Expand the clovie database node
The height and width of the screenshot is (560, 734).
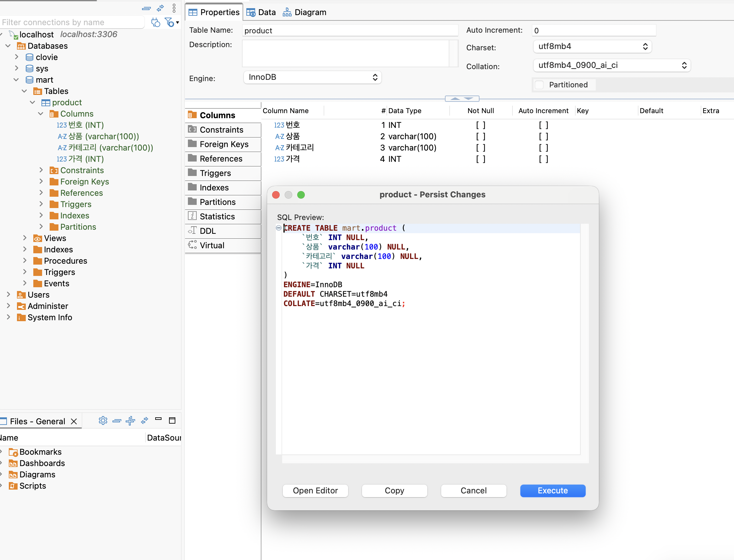point(17,57)
